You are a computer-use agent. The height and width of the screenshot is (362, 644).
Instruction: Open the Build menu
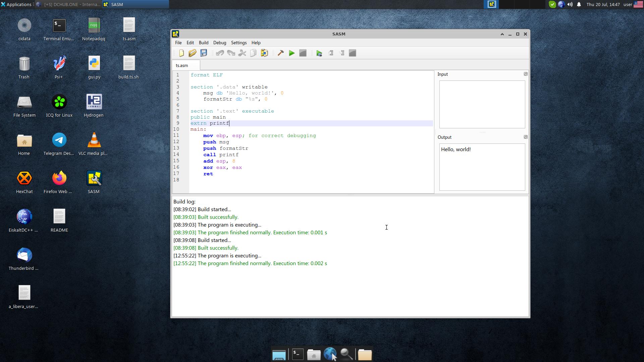(203, 43)
